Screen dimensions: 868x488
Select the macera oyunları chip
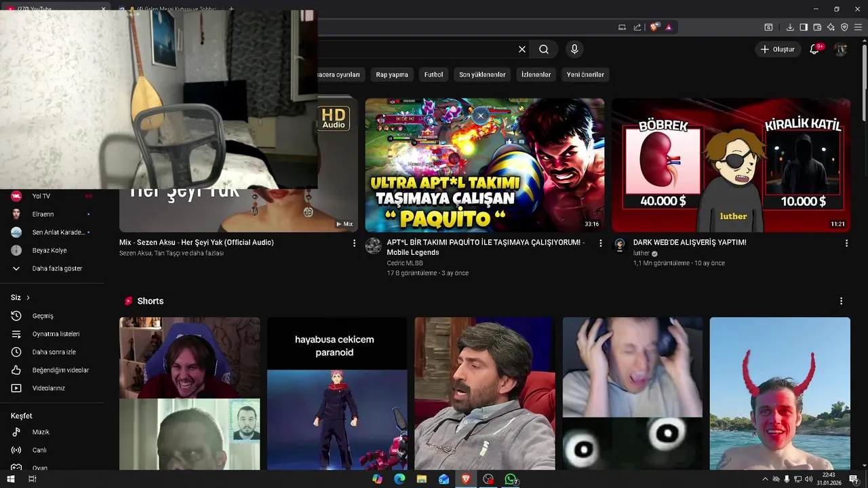point(341,75)
